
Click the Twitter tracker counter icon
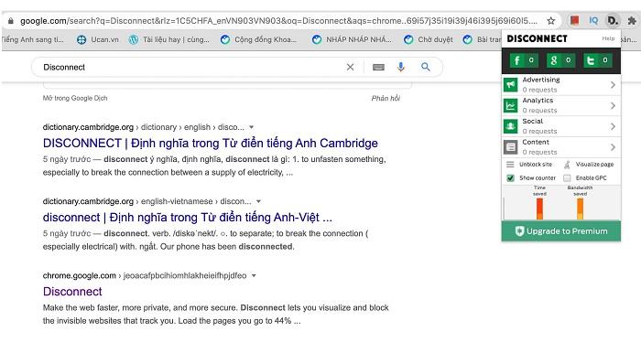pos(597,60)
